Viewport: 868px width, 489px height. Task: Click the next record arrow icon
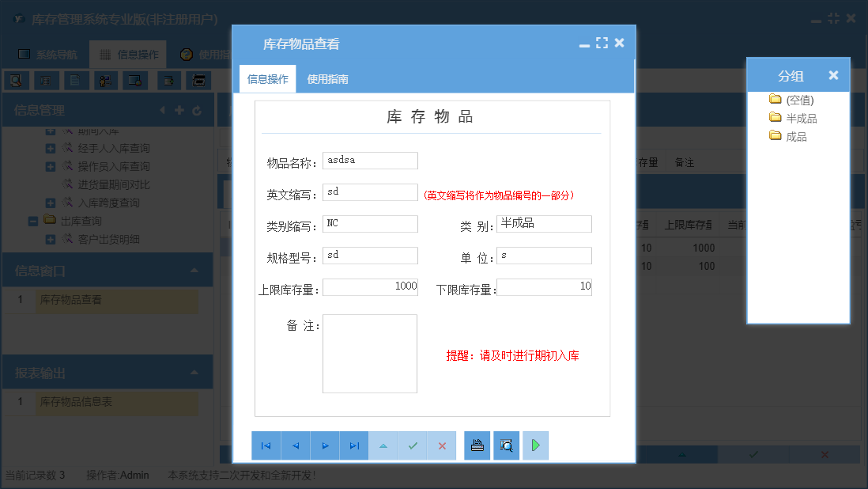tap(325, 445)
